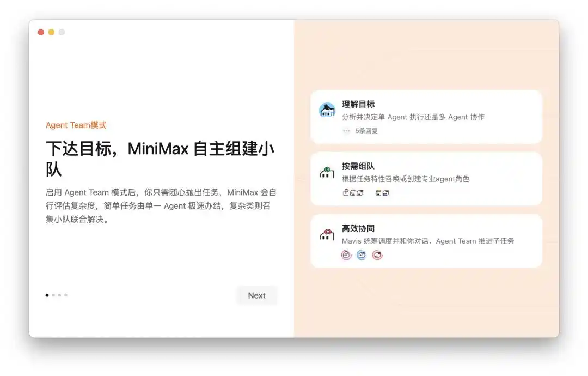Click the 理解目标 card title

(358, 104)
